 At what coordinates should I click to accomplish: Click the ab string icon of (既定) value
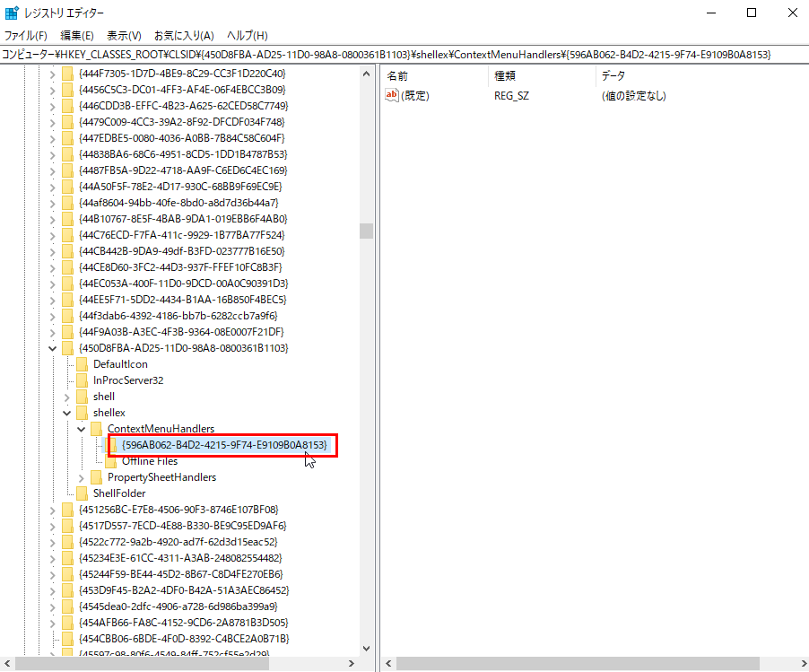392,95
